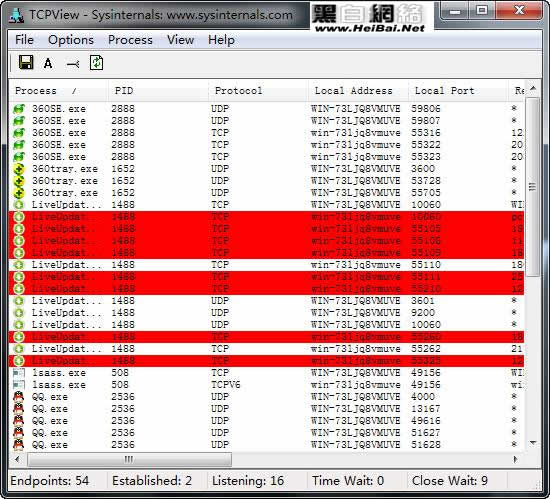The image size is (550, 499).
Task: Toggle the show unconnected endpoints toolbar icon
Action: tap(73, 64)
